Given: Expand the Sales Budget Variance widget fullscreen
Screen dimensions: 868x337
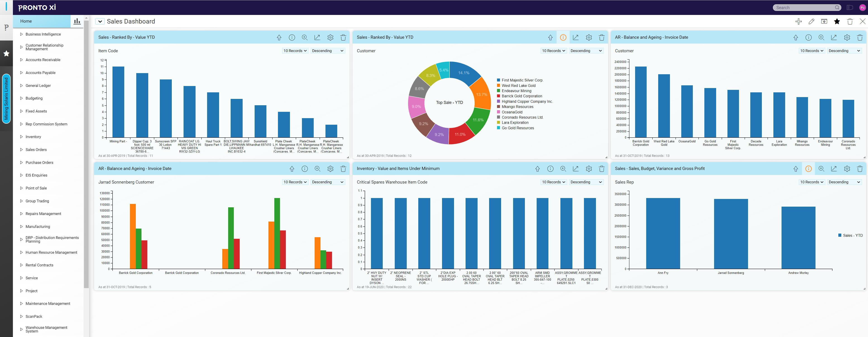Looking at the screenshot, I should click(834, 169).
